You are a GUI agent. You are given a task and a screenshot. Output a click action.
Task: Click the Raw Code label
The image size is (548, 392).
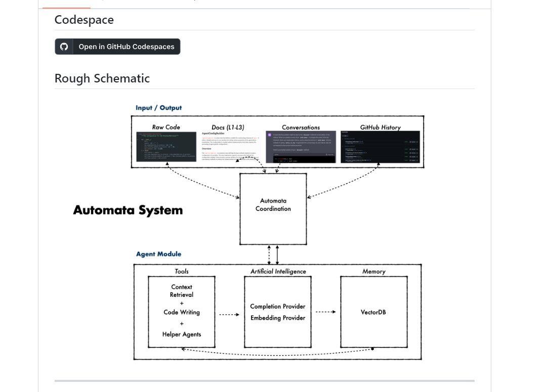click(x=166, y=127)
